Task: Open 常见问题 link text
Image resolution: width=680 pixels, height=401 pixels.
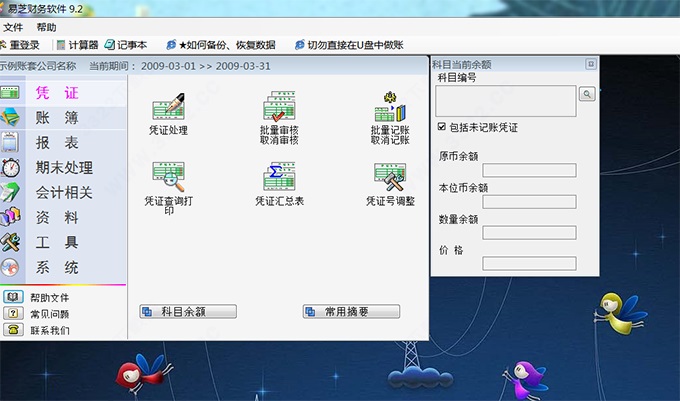Action: coord(49,314)
